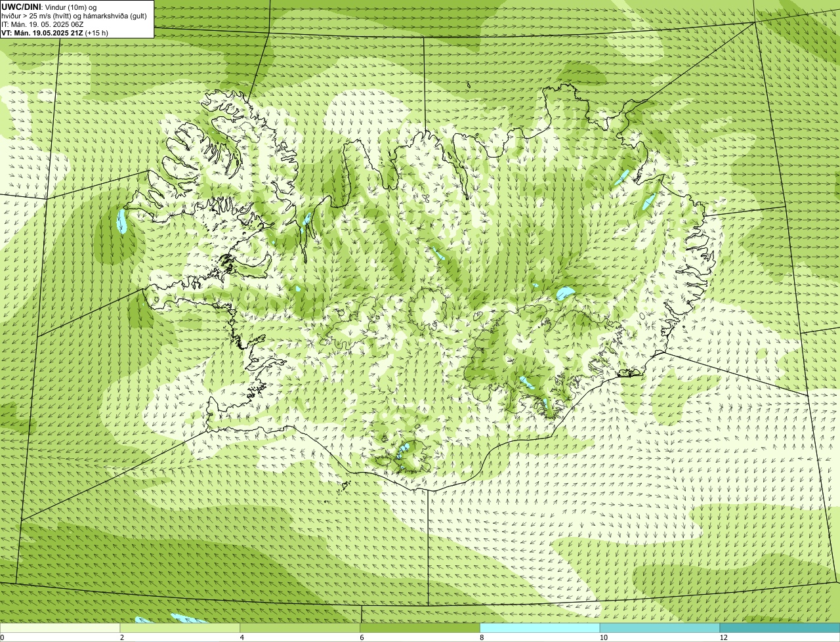
Task: Select the pale yellow 0–2 m/s scale swatch
Action: pyautogui.click(x=60, y=628)
